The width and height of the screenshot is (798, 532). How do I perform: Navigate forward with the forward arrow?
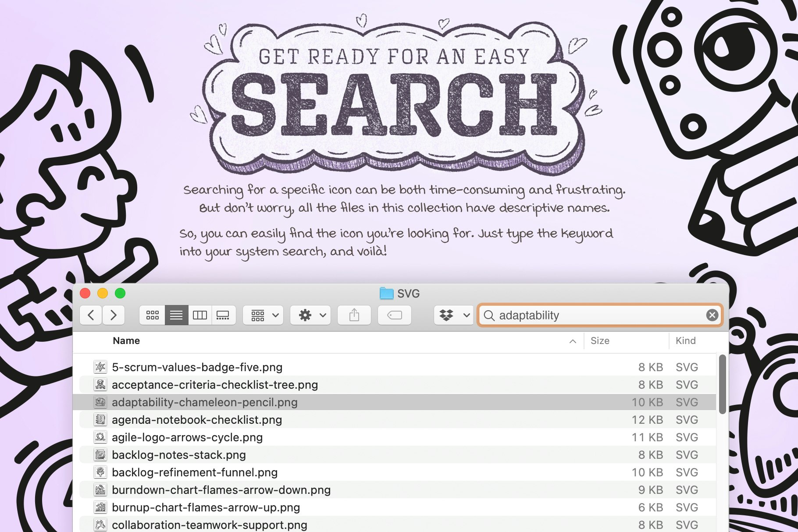(x=114, y=315)
